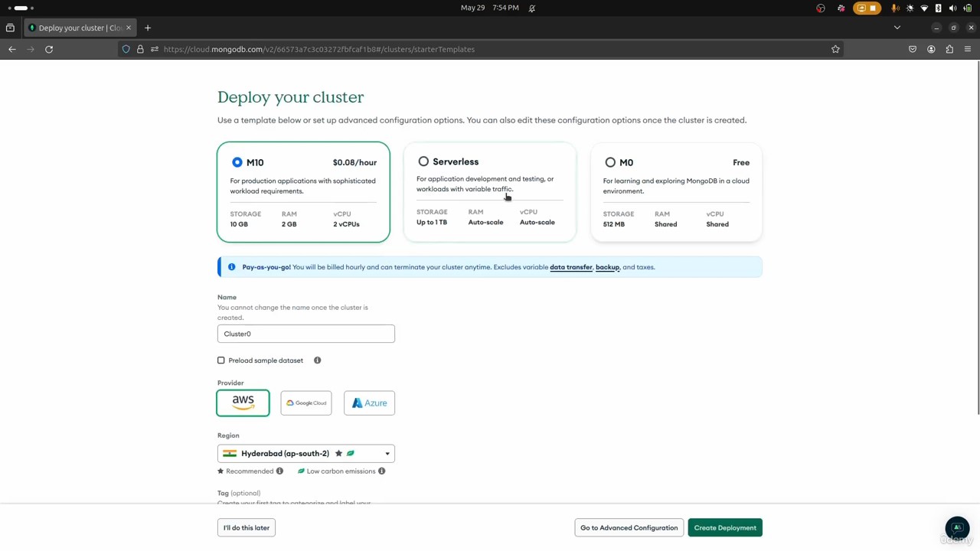The width and height of the screenshot is (980, 551).
Task: Click the Cluster0 name input field
Action: [306, 334]
